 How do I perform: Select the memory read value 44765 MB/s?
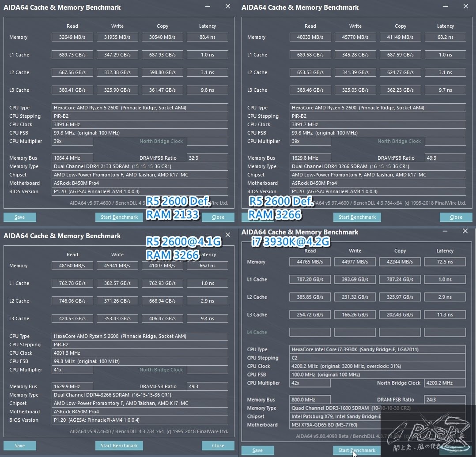coord(310,262)
